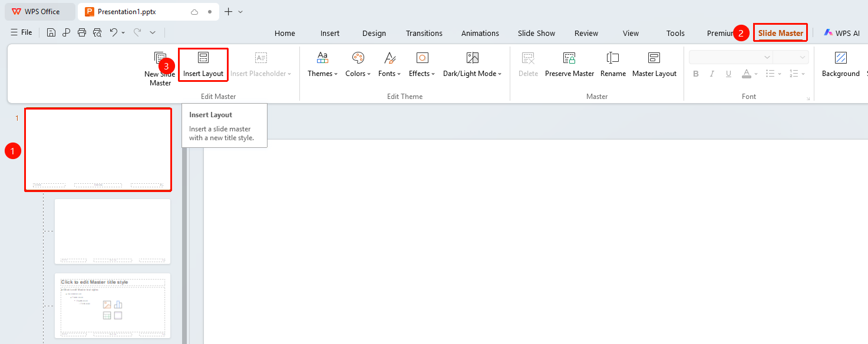
Task: Click the Preserve Master icon
Action: coord(569,58)
